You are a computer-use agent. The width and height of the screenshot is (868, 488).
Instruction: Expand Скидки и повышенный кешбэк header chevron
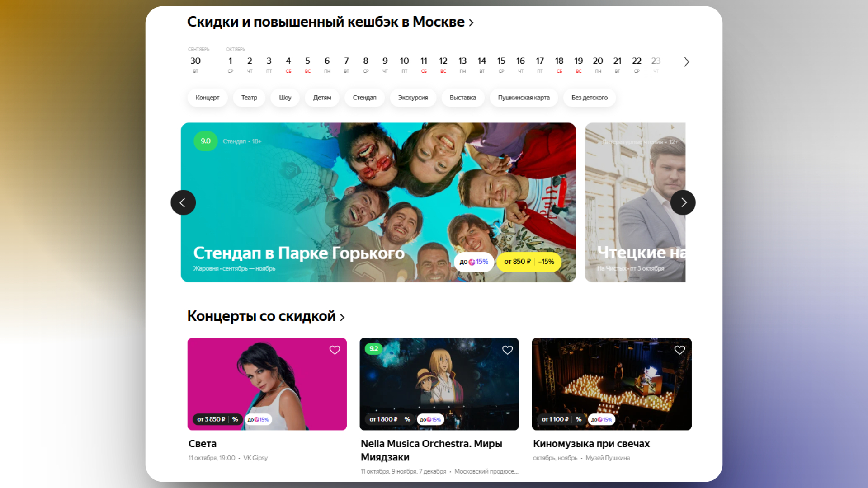(471, 22)
